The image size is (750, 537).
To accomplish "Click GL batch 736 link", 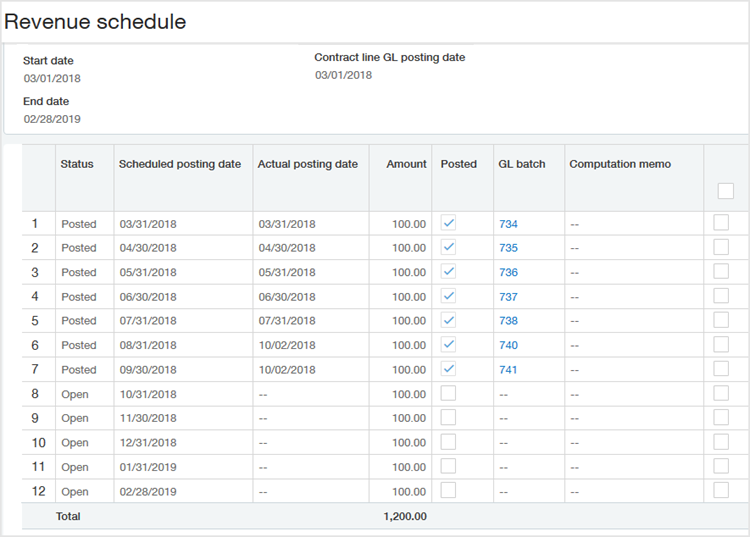I will [508, 272].
